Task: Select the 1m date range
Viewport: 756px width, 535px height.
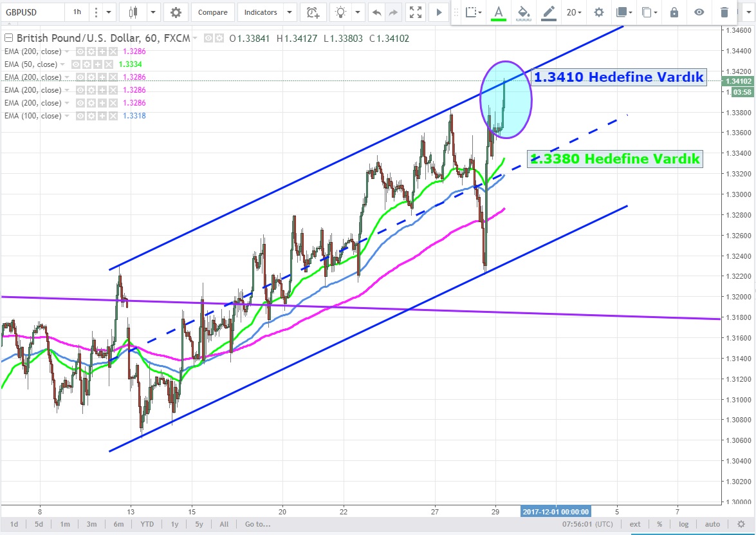Action: (65, 524)
